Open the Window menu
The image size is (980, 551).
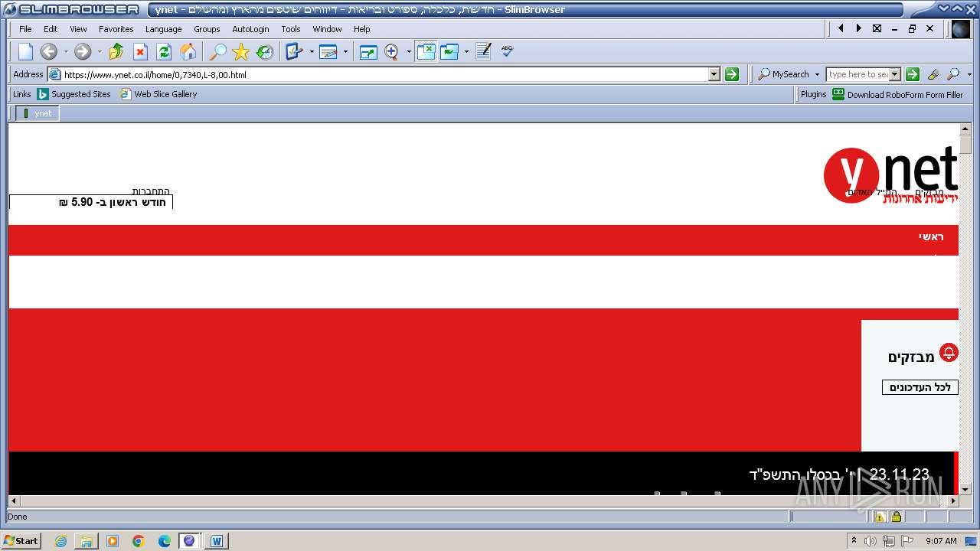click(x=327, y=29)
